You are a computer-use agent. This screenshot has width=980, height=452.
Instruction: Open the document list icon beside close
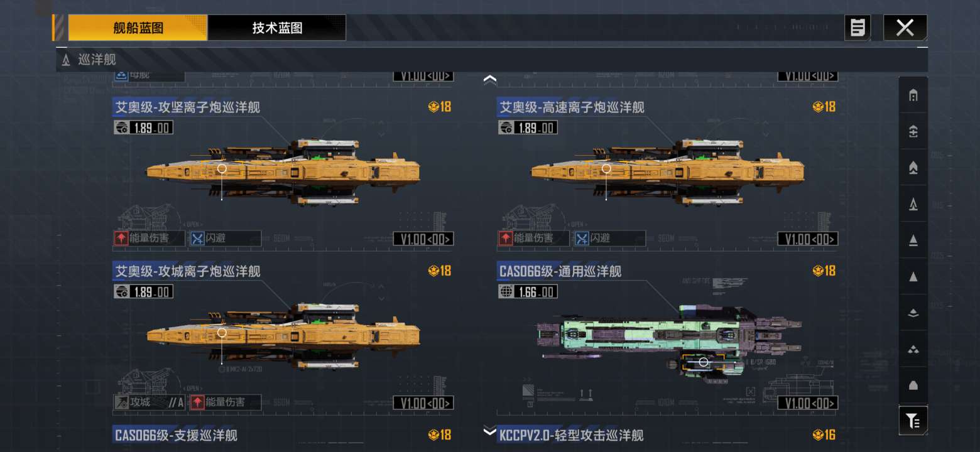tap(857, 28)
